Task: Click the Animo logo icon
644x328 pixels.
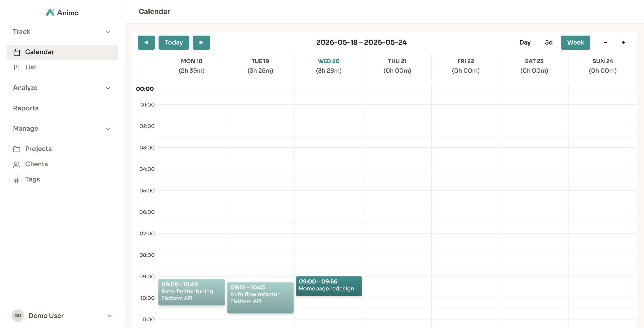Action: [50, 12]
